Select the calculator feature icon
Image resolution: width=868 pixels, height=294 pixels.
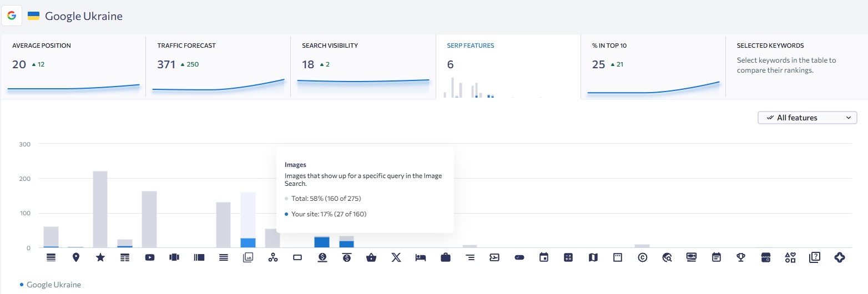568,257
